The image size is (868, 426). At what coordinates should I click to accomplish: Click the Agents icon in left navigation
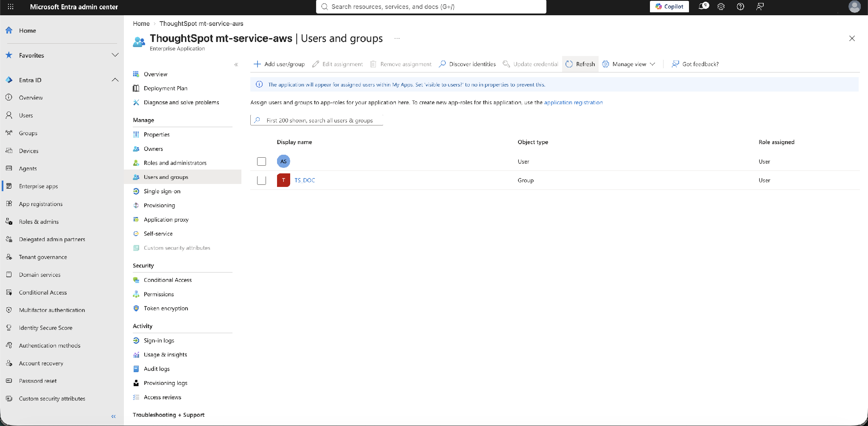pos(9,168)
